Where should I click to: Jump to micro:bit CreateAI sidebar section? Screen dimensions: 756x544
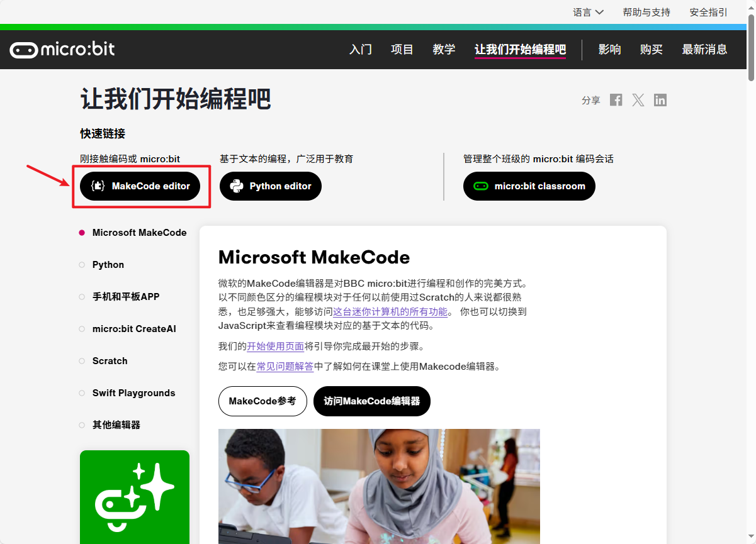[x=134, y=329]
